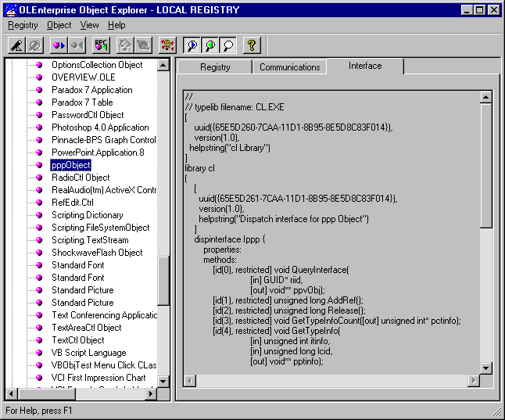Image resolution: width=505 pixels, height=420 pixels.
Task: Select Scripting.Dictionary in the object list
Action: [87, 215]
